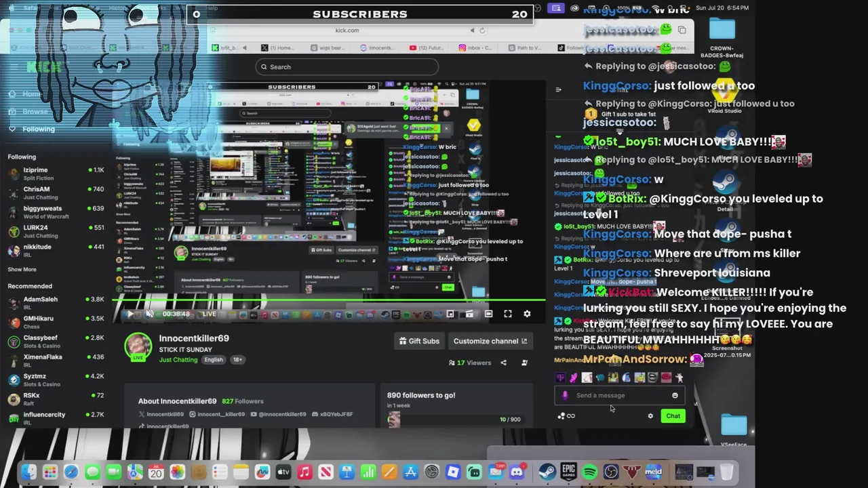Open Syztmz recommended channel
868x488 pixels.
click(x=56, y=380)
